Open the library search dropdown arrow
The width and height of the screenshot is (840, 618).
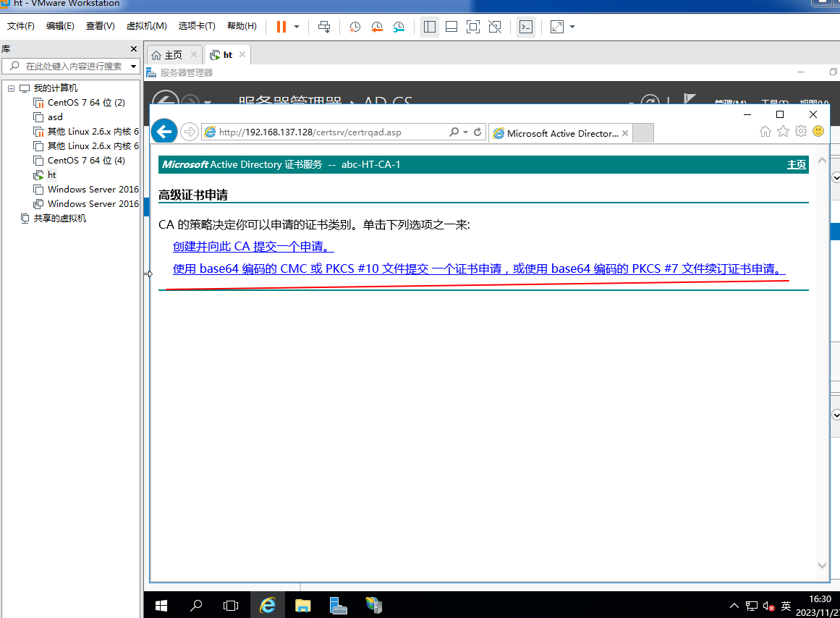pyautogui.click(x=133, y=67)
